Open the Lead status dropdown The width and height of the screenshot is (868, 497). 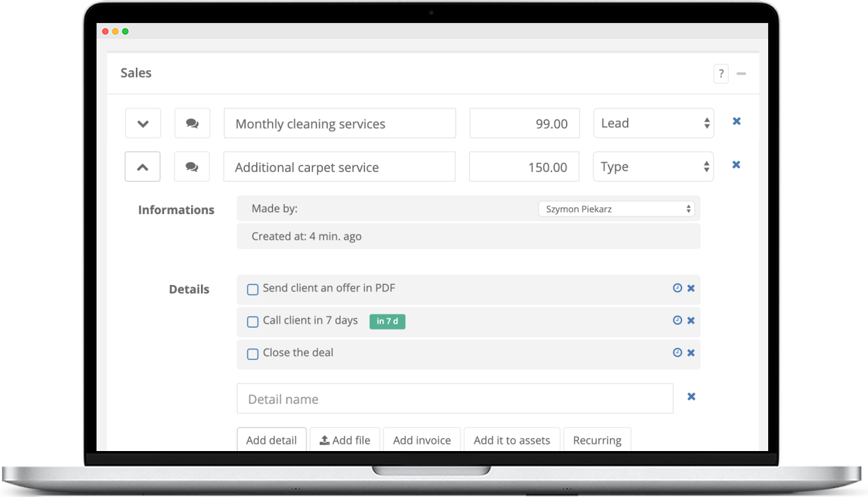click(653, 123)
